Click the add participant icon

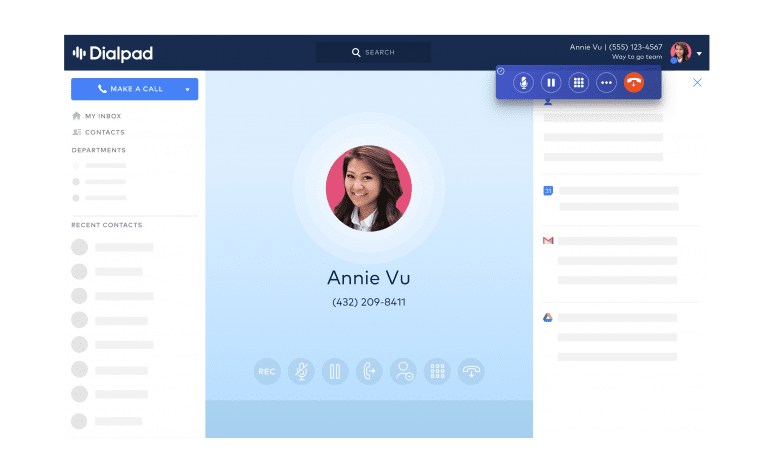(x=403, y=371)
